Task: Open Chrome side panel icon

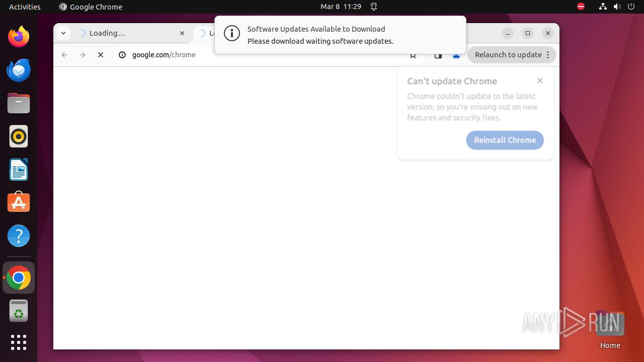Action: [x=438, y=56]
